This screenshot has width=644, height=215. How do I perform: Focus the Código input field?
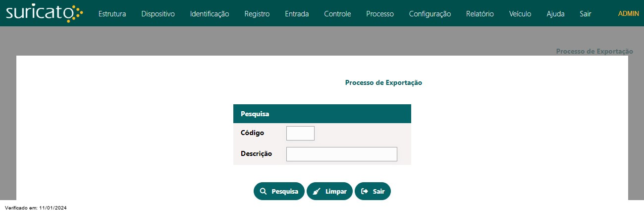coord(300,133)
